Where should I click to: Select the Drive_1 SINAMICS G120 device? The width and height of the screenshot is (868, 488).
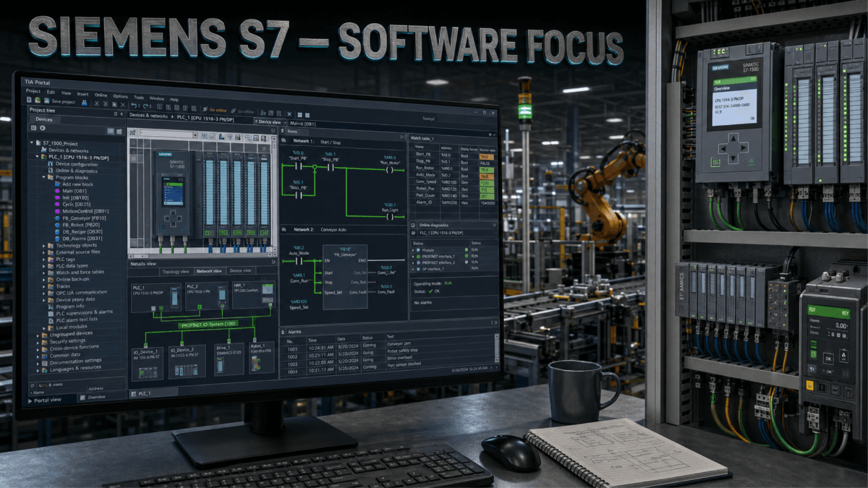click(x=229, y=359)
